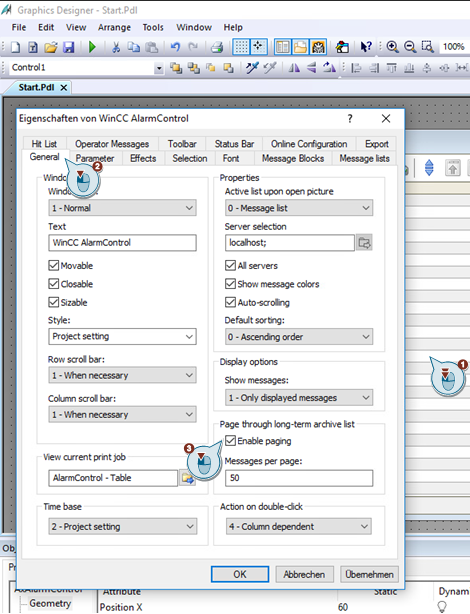The image size is (470, 614).
Task: Open the Arrange menu
Action: 114,27
